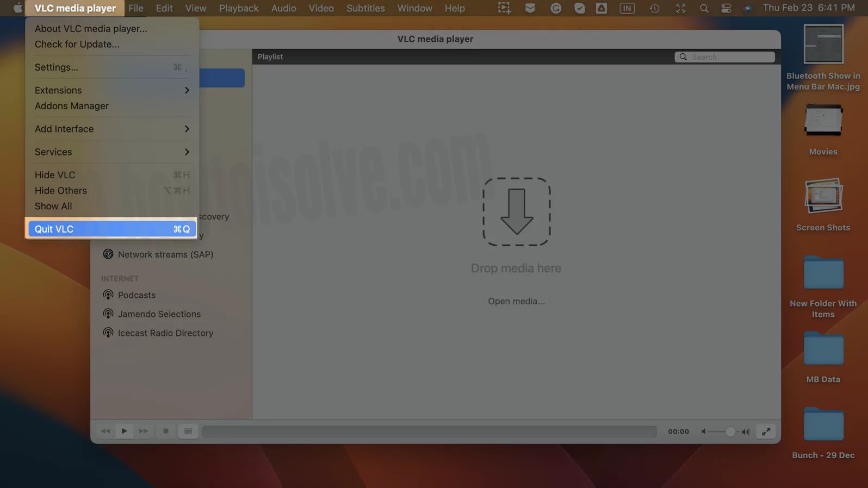868x488 pixels.
Task: Open the Subtitles menu
Action: pyautogui.click(x=365, y=8)
